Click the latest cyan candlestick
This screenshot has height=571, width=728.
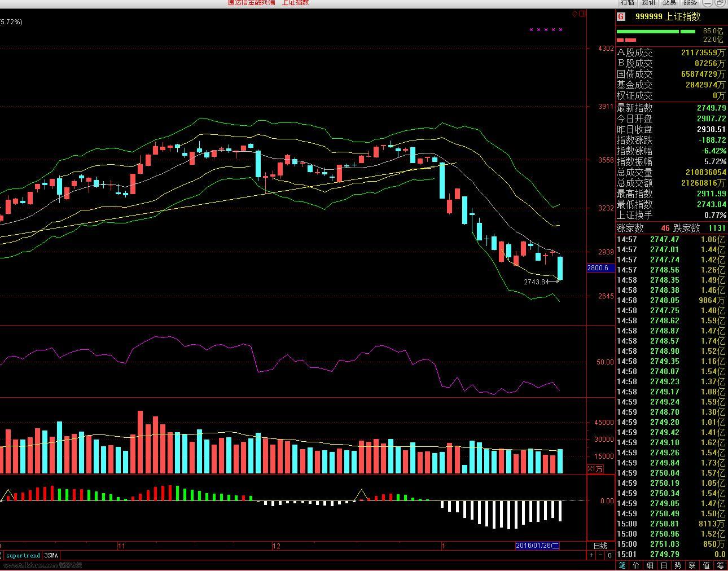coord(560,268)
